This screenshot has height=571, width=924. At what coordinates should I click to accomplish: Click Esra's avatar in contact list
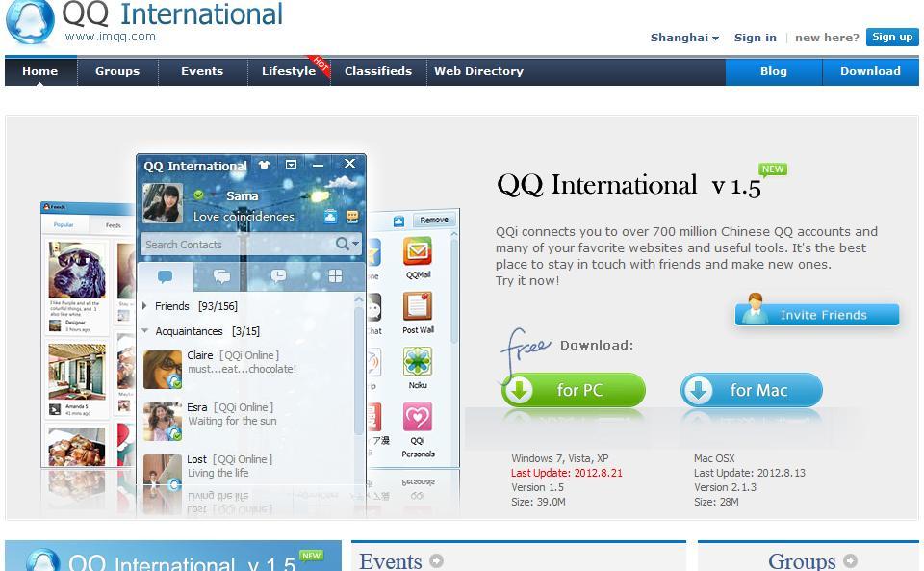tap(163, 422)
